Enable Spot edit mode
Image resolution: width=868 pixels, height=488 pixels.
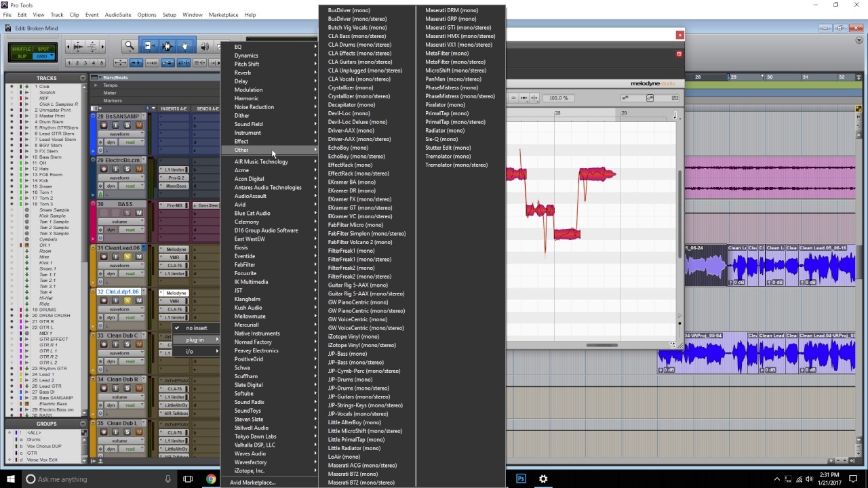pos(43,49)
